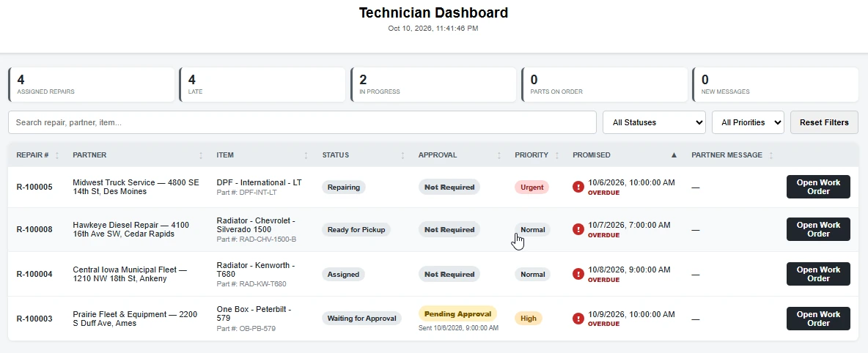Click the Reset Filters button

pyautogui.click(x=824, y=122)
